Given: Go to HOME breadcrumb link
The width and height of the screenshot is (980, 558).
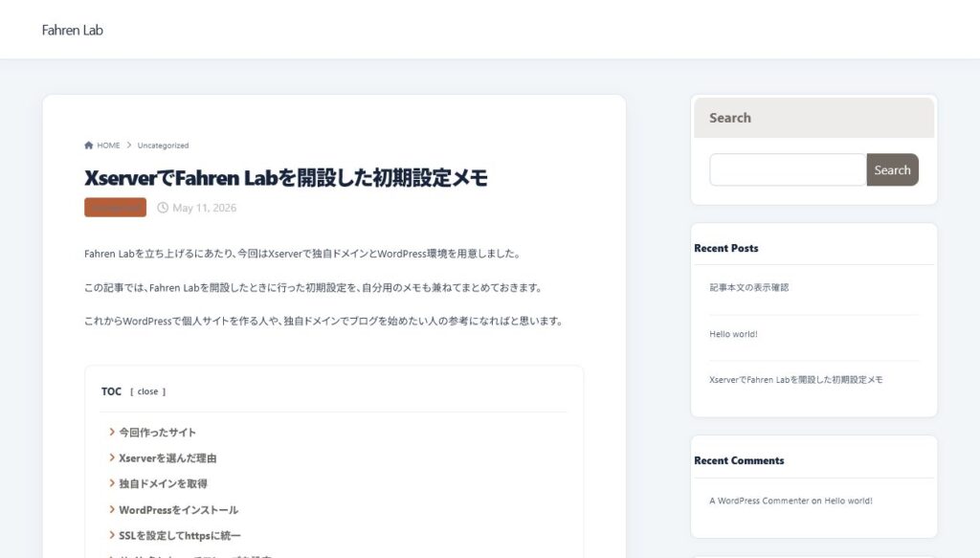Looking at the screenshot, I should pyautogui.click(x=108, y=145).
